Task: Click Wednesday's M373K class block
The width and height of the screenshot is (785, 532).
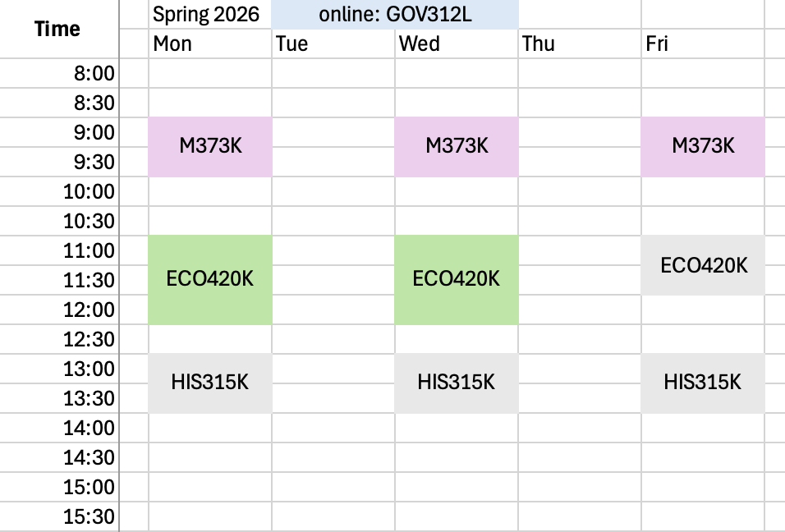Action: coord(457,146)
